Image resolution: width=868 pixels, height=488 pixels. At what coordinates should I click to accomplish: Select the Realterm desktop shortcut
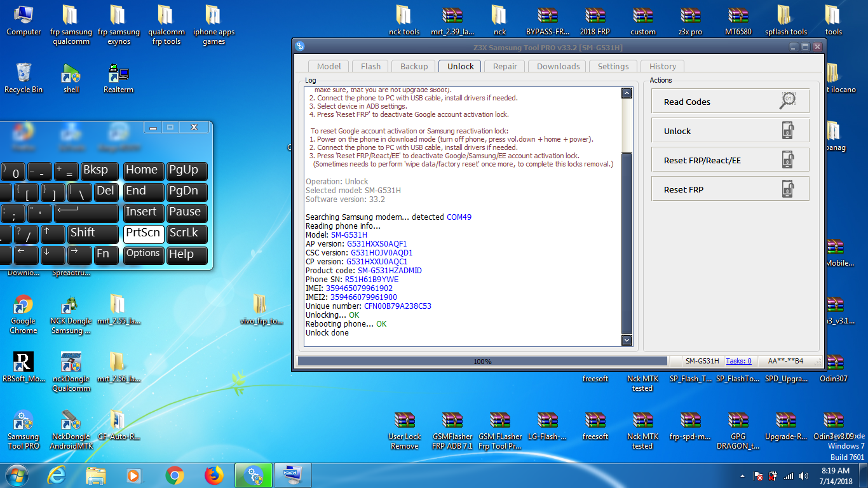click(x=119, y=79)
